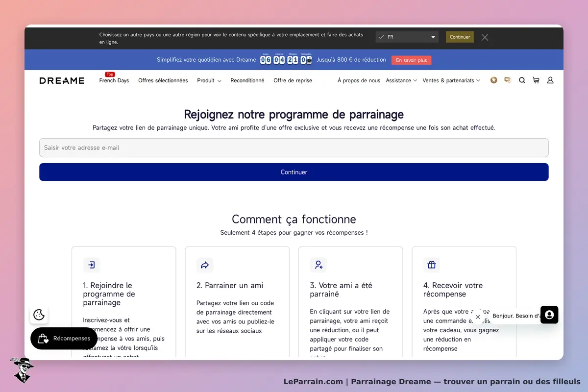Expand the Produit menu
This screenshot has width=588, height=392.
click(x=209, y=81)
